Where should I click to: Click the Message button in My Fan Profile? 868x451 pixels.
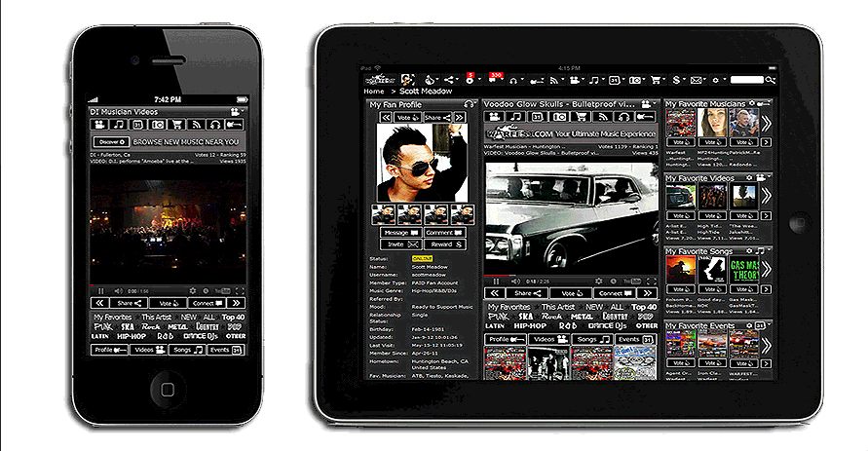[396, 232]
